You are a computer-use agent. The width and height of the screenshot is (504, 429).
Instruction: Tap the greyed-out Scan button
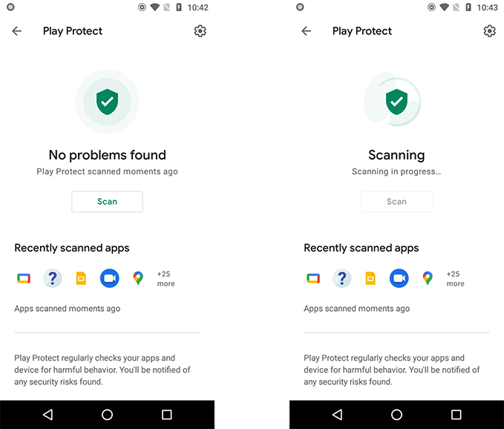tap(396, 201)
